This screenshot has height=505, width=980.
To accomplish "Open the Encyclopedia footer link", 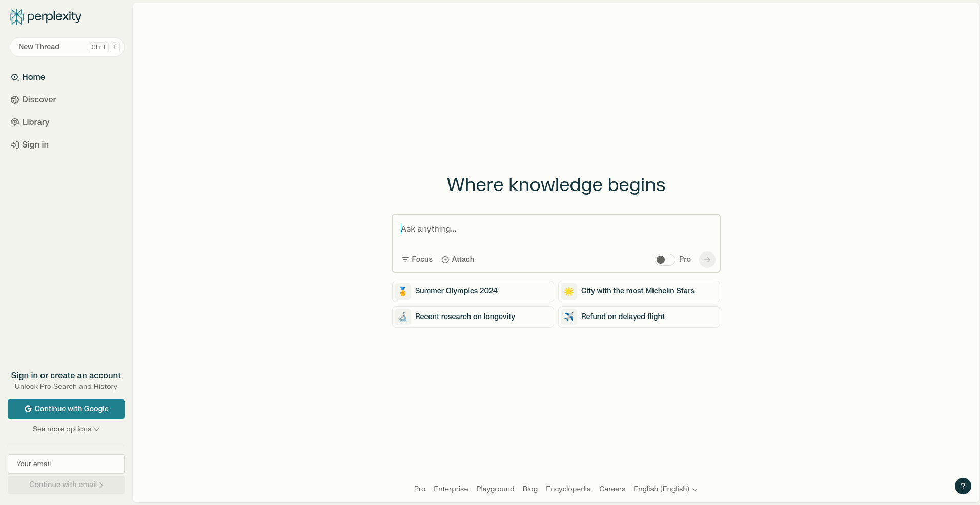I will (568, 489).
